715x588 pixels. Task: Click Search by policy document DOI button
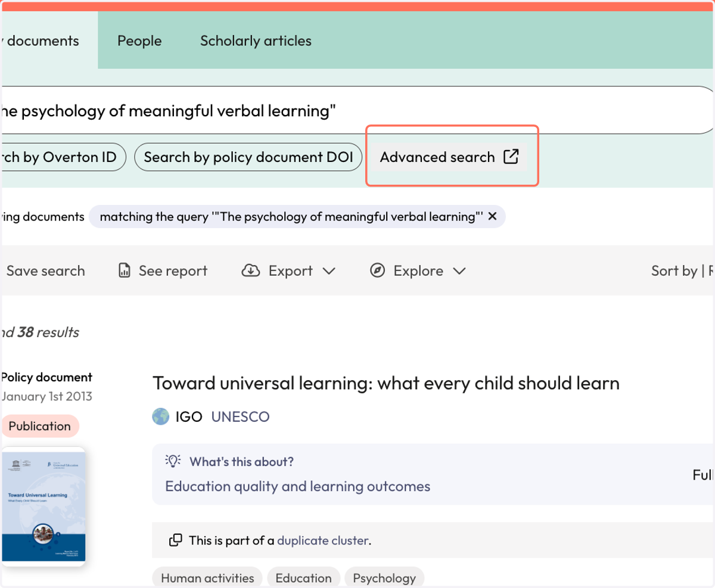248,157
